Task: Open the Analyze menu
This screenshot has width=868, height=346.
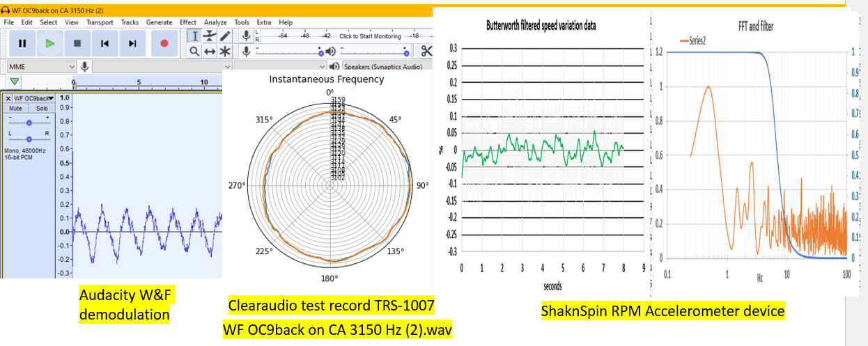Action: (x=216, y=22)
